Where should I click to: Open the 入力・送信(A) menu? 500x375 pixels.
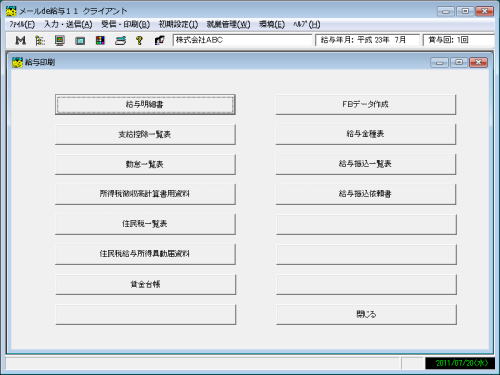68,24
